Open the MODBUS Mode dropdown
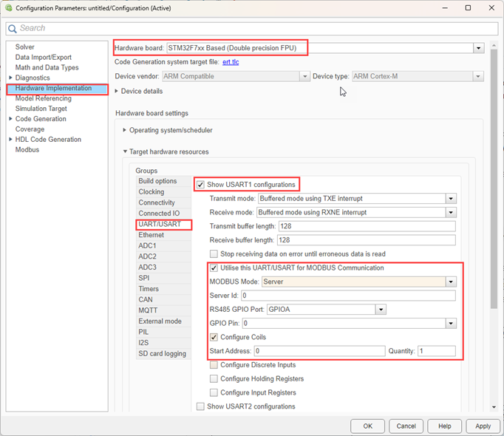Viewport: 504px width, 436px height. pyautogui.click(x=450, y=282)
